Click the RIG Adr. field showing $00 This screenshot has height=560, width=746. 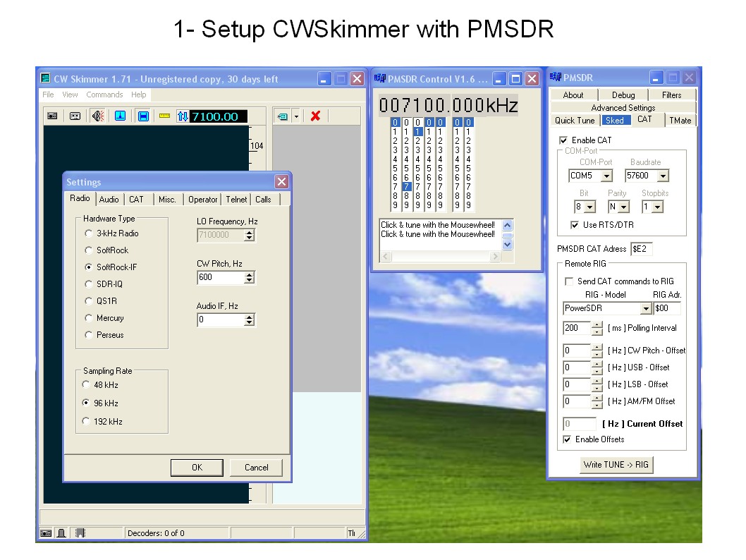point(667,308)
